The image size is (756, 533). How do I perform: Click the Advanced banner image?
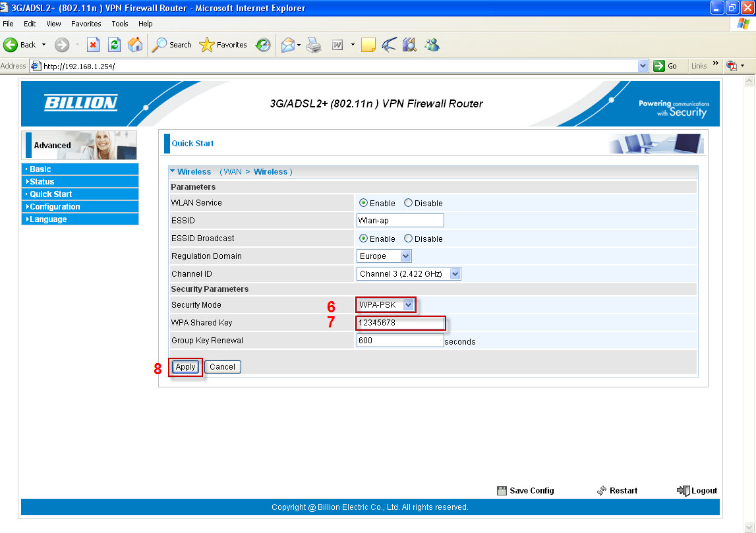click(79, 144)
